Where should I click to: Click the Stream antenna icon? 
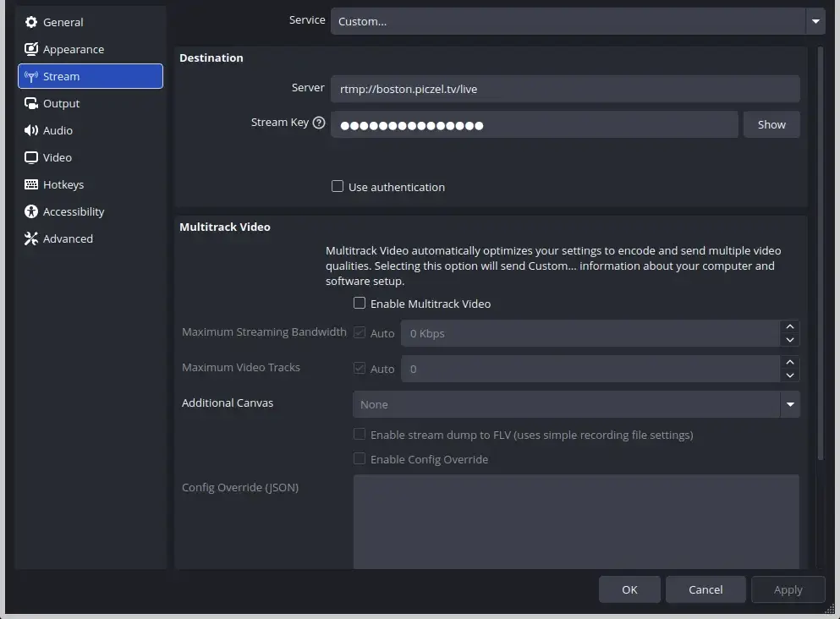tap(31, 77)
